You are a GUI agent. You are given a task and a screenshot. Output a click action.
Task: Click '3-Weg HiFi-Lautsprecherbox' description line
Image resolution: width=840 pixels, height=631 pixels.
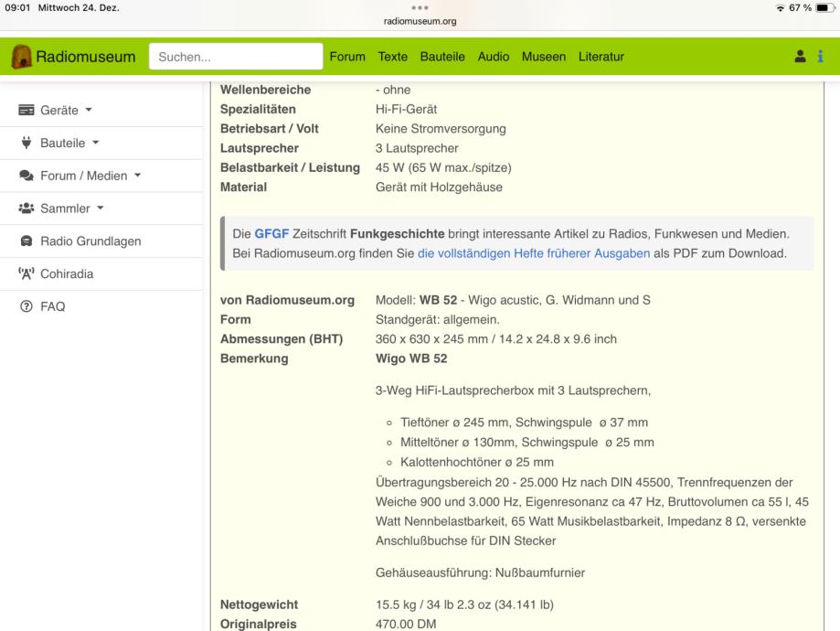click(513, 390)
